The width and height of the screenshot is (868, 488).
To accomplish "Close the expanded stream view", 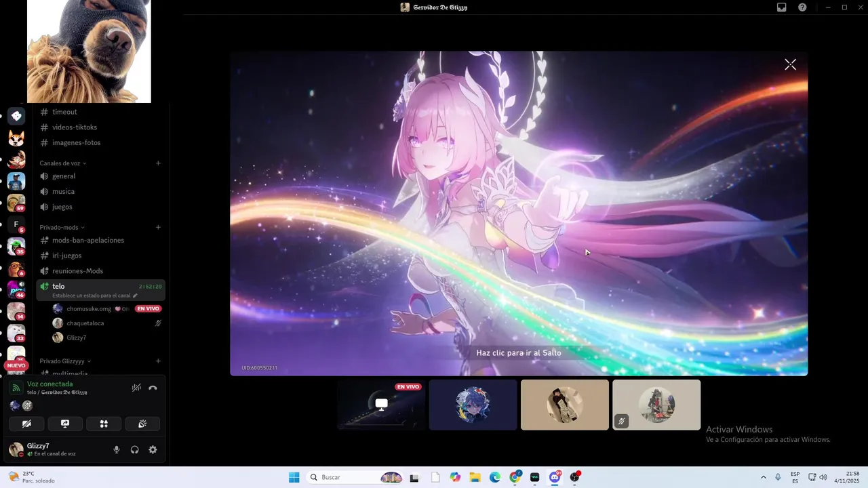I will coord(790,64).
